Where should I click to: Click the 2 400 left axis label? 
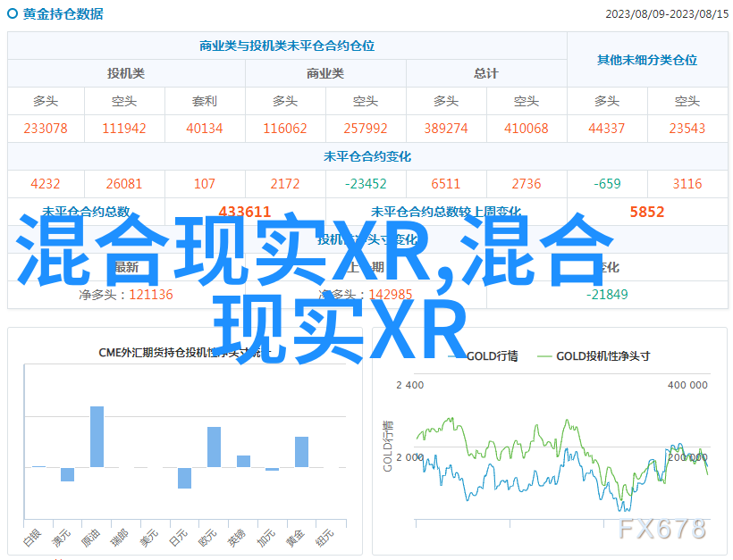(410, 385)
